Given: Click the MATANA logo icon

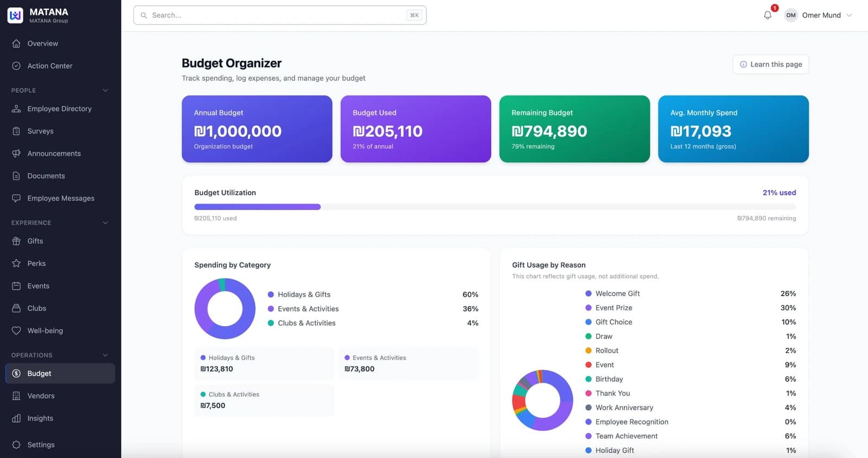Looking at the screenshot, I should (15, 15).
